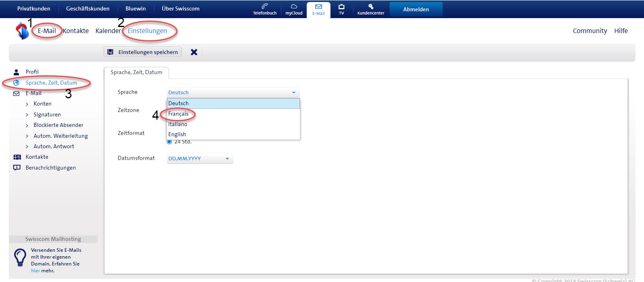Image resolution: width=644 pixels, height=282 pixels.
Task: Pick Italiano from the language list
Action: coord(178,124)
